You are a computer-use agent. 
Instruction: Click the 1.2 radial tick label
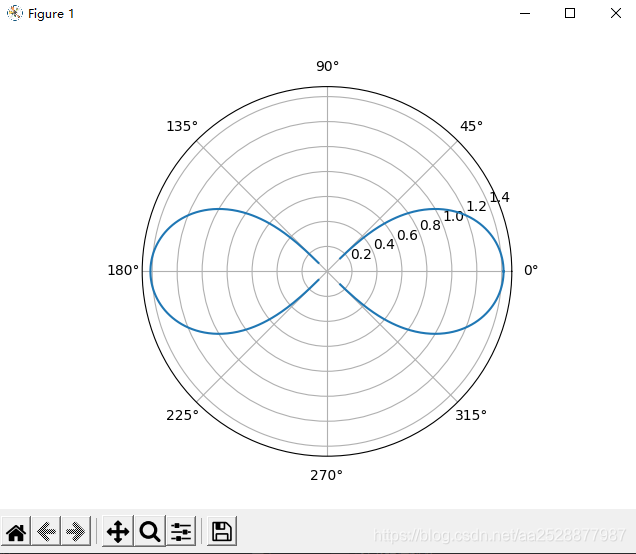[x=476, y=206]
